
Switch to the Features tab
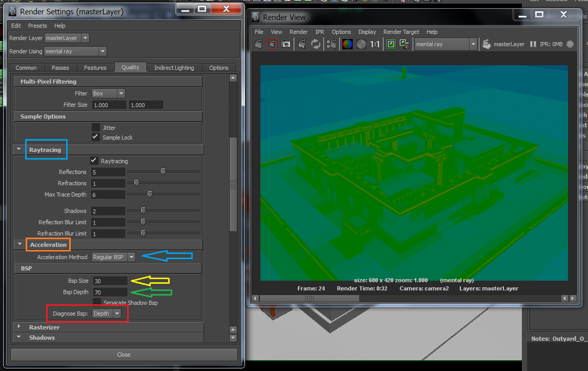point(95,68)
